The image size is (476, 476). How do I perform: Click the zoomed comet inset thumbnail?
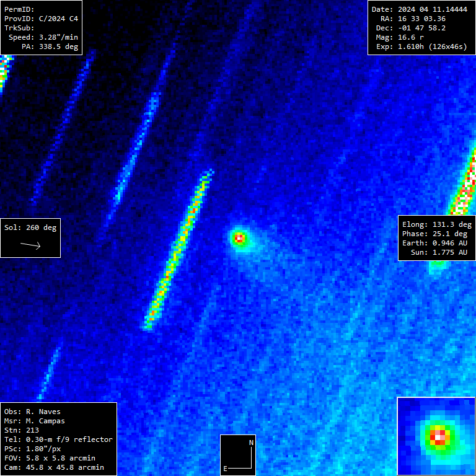[x=436, y=436]
